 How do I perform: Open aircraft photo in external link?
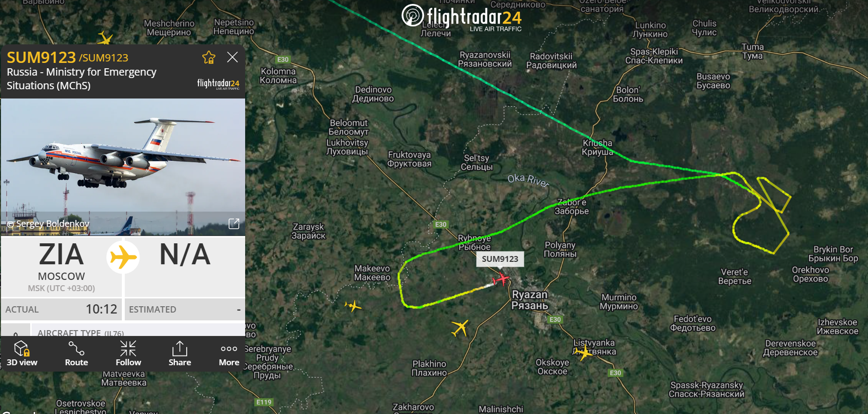234,223
